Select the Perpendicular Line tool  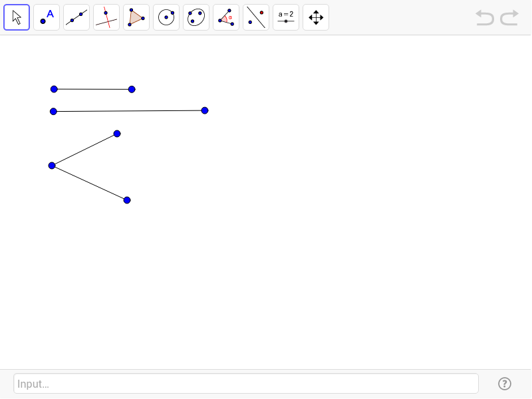[x=106, y=17]
